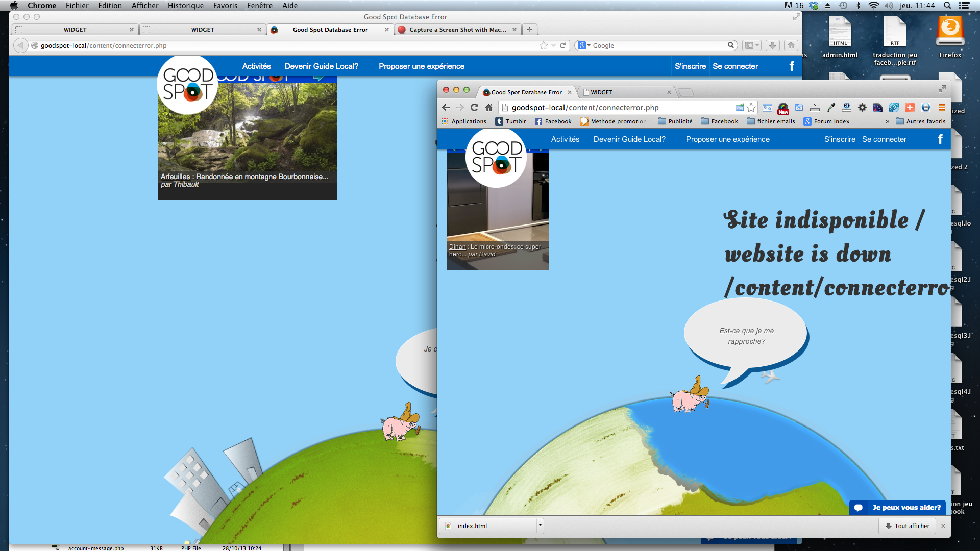This screenshot has height=551, width=980.
Task: Click 'Dinan' link on widget card
Action: point(457,247)
